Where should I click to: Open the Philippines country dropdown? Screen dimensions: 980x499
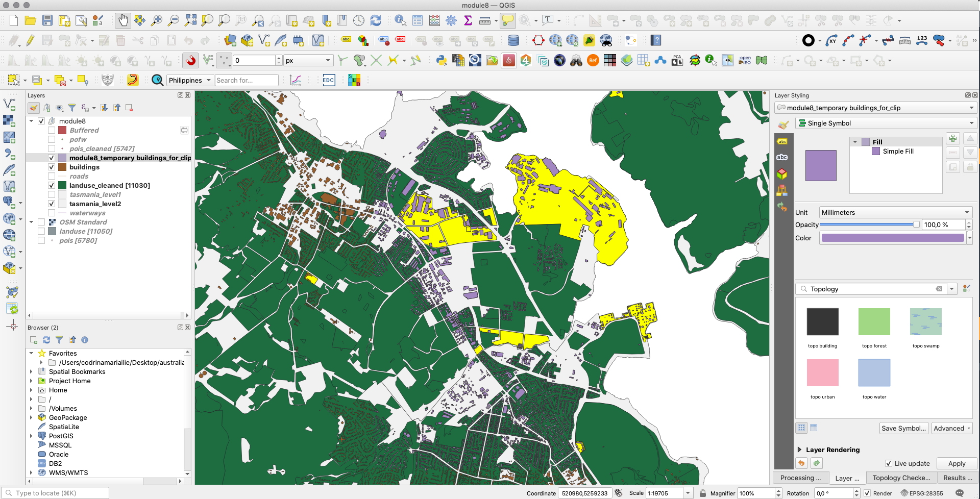tap(190, 80)
